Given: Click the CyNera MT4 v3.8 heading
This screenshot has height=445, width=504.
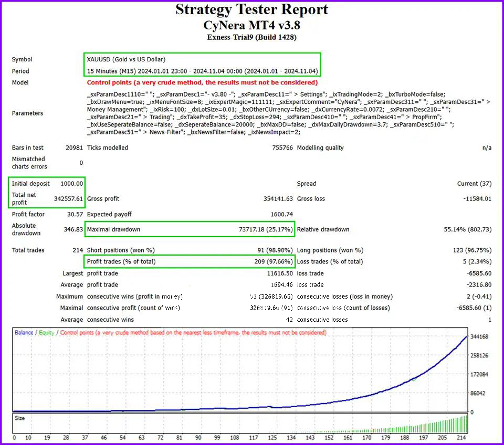Looking at the screenshot, I should click(252, 25).
